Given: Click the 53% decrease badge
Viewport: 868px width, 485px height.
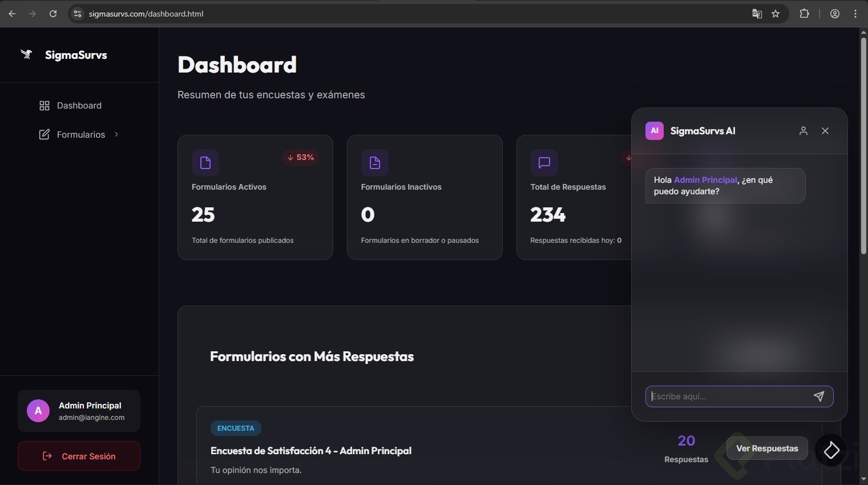Looking at the screenshot, I should coord(300,158).
